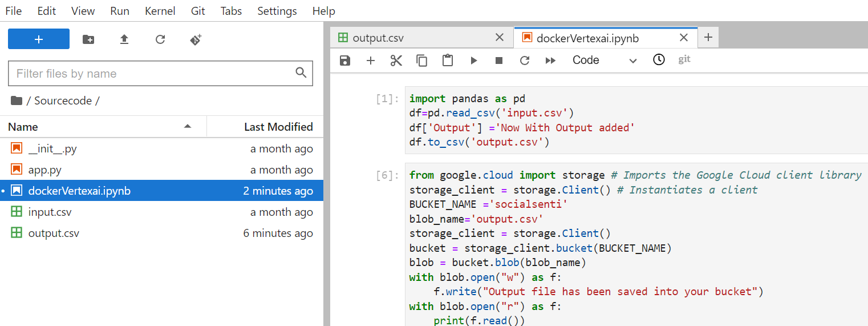Run the selected cell

(473, 61)
